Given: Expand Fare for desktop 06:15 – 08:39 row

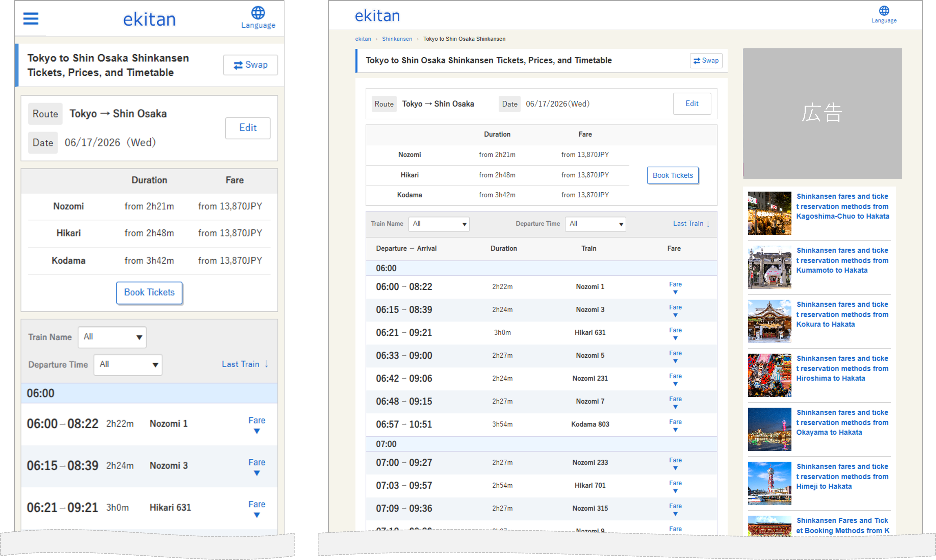Looking at the screenshot, I should point(675,310).
